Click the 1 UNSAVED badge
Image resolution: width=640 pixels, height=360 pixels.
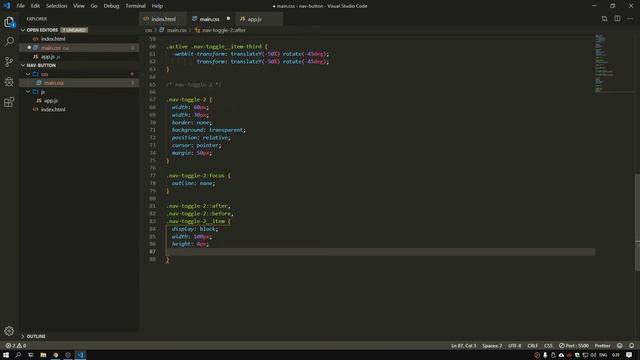(x=74, y=30)
